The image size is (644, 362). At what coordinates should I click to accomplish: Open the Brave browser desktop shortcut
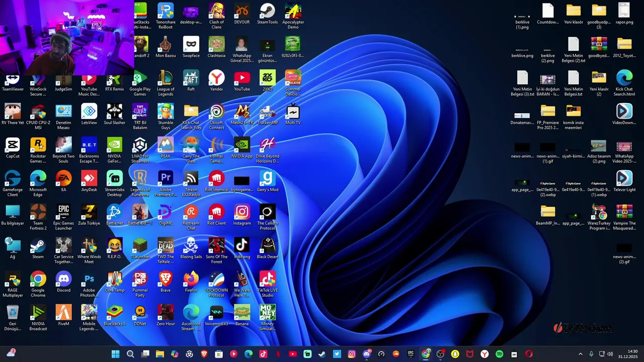(x=166, y=282)
